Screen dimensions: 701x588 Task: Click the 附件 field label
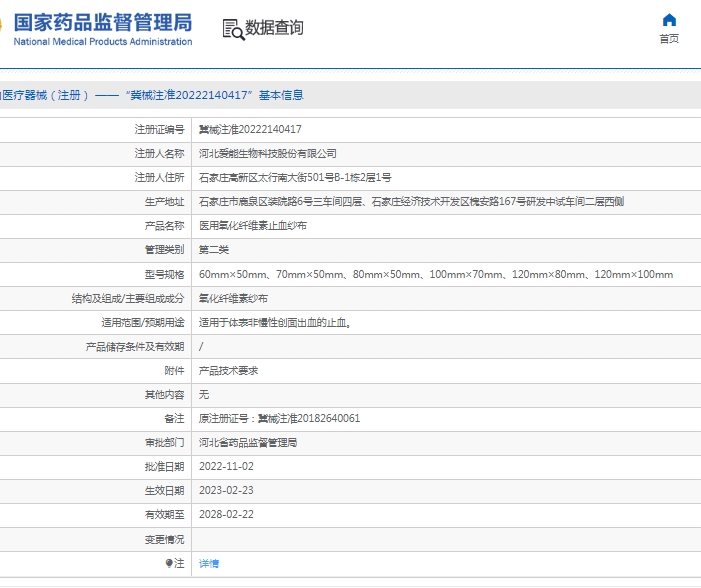(x=174, y=371)
